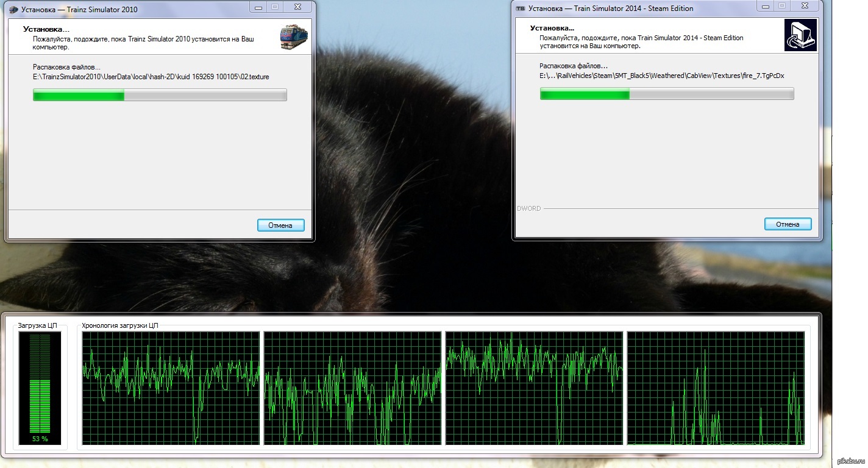Click the 'Хронология загрузки ЦП' label

[x=120, y=326]
